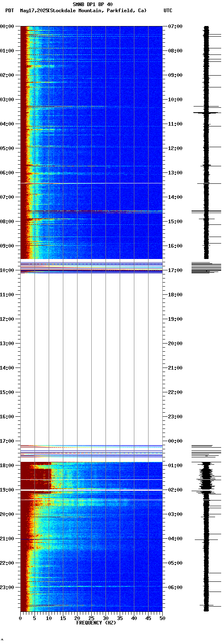Click the title text "SMNB DP1 BP 40"
Viewport: 224px width, 644px height.
coord(93,4)
